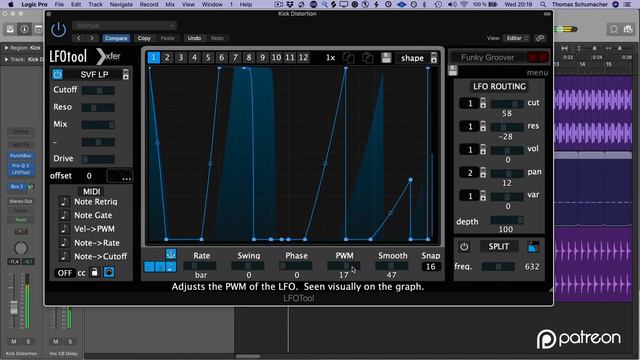Adjust the Swing slider
This screenshot has height=360, width=640.
248,266
